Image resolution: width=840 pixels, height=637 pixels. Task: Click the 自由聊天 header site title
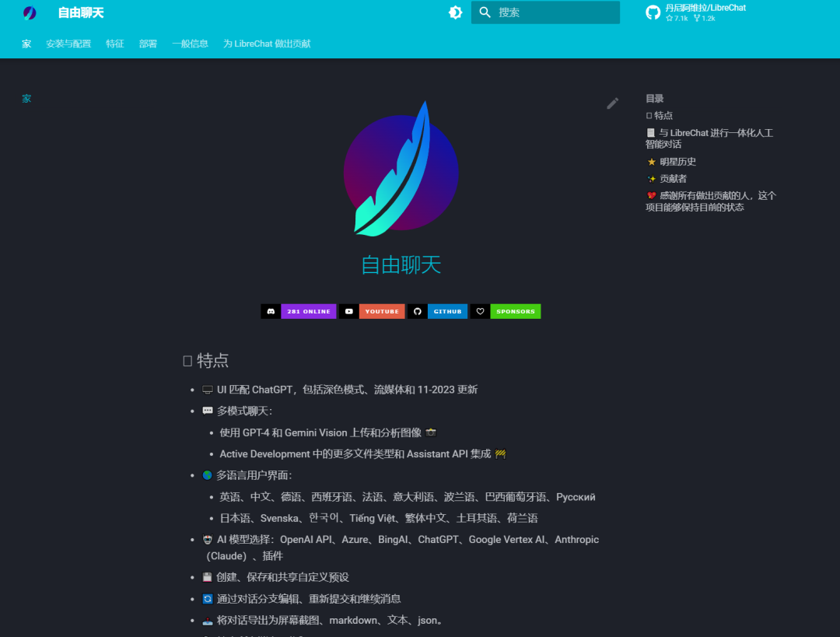point(81,13)
